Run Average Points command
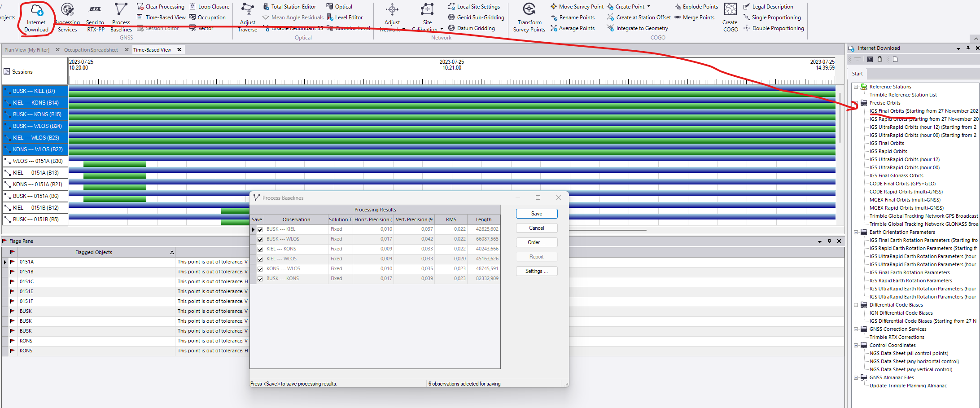980x408 pixels. (x=573, y=28)
